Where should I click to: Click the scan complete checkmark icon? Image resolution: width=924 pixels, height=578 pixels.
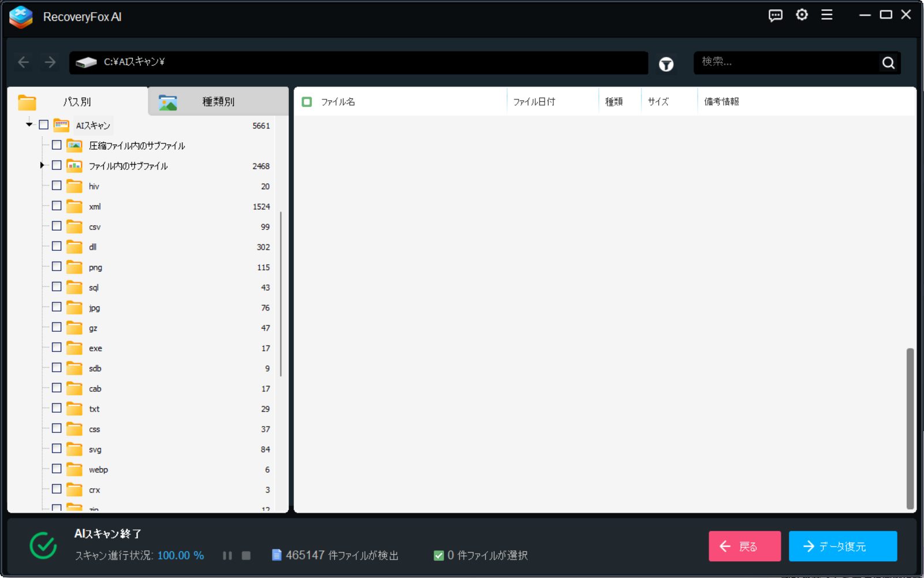tap(43, 546)
